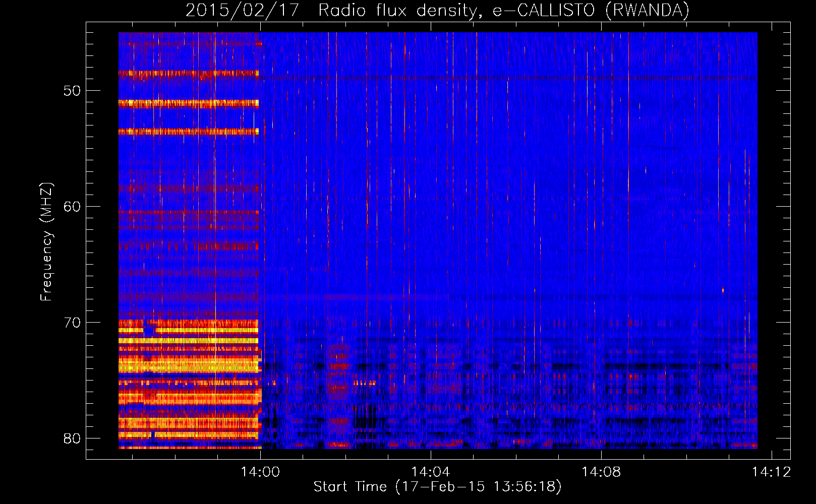Click the 14:08 time tick label
The width and height of the screenshot is (816, 504).
601,472
